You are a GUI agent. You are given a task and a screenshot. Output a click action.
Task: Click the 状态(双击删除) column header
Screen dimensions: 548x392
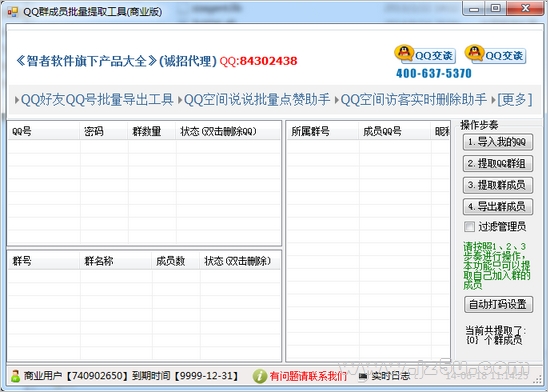[240, 261]
